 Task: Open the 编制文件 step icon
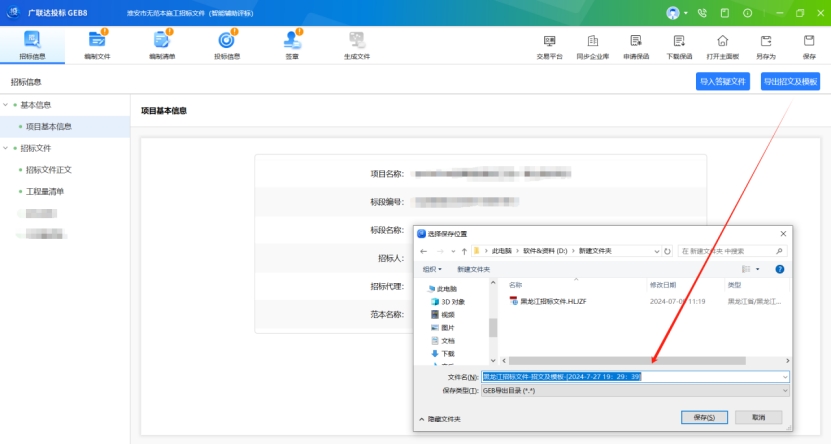(x=97, y=42)
